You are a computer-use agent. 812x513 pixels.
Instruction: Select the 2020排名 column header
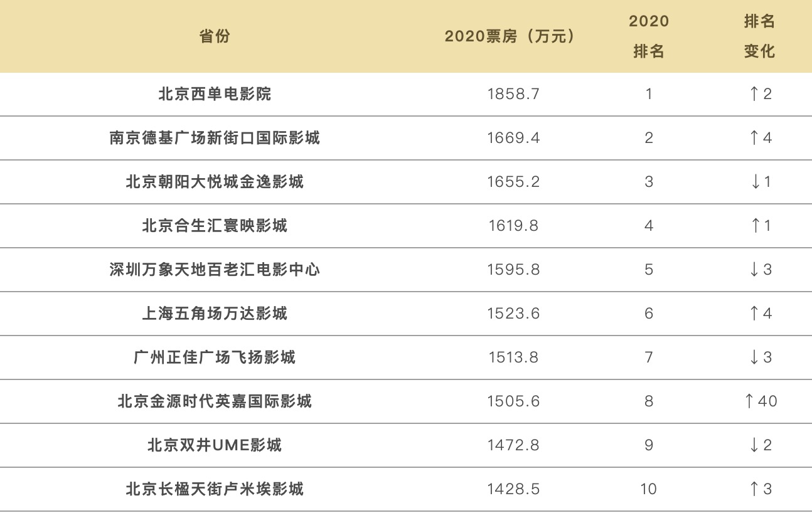tap(649, 36)
